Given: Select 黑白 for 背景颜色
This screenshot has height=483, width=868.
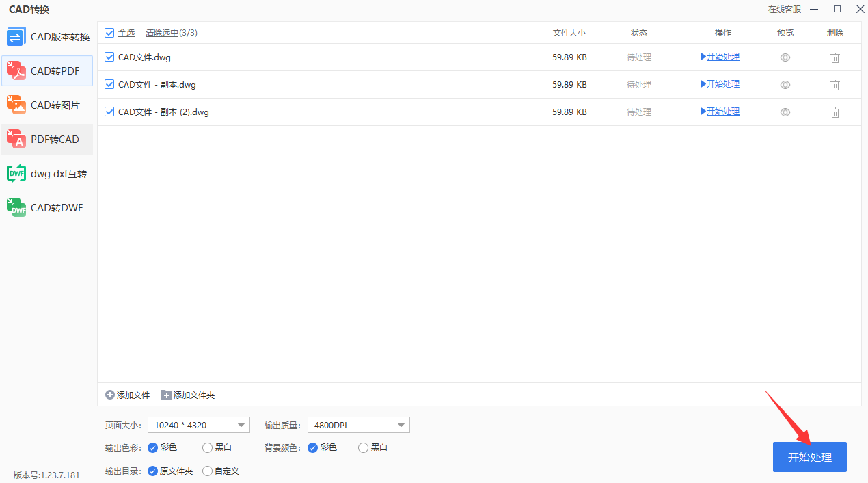Looking at the screenshot, I should coord(372,447).
